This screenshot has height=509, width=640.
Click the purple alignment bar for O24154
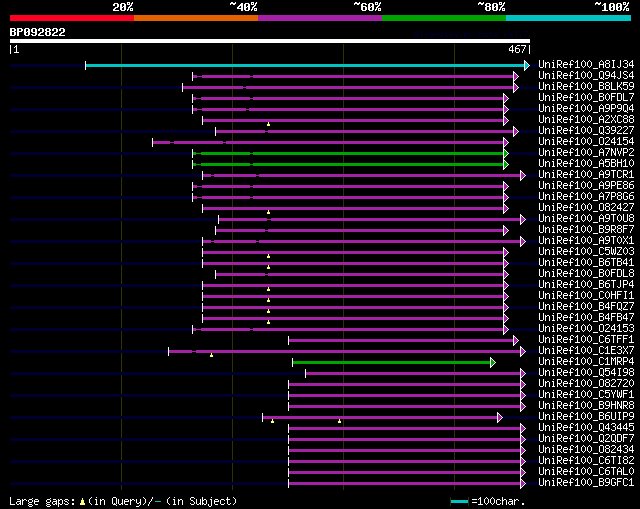click(x=329, y=142)
